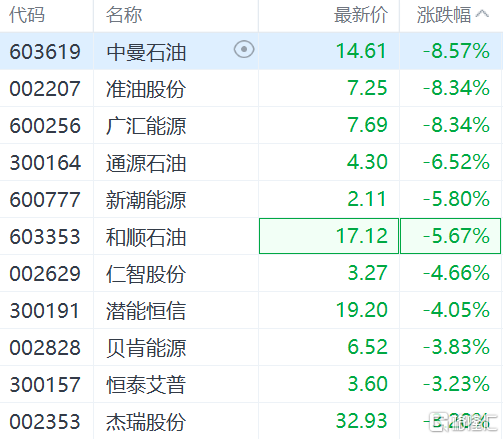Select price 14.61 cell
The height and width of the screenshot is (439, 504).
(361, 51)
